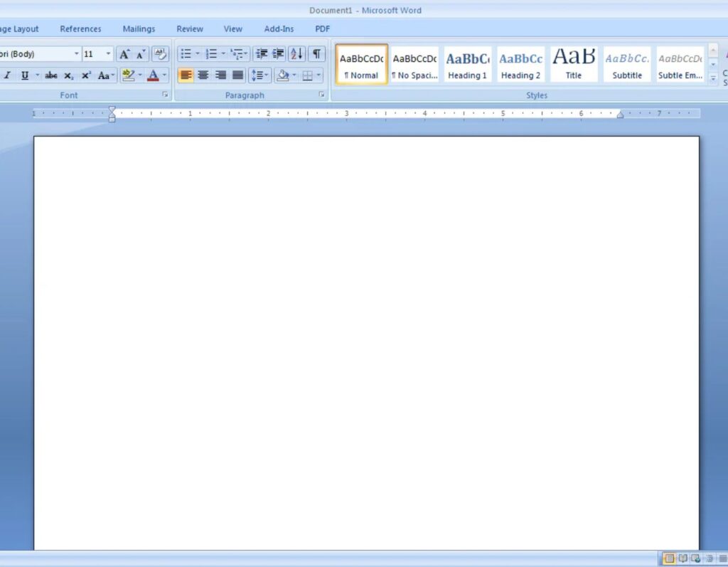Center align the paragraph
The image size is (728, 567).
pyautogui.click(x=203, y=75)
